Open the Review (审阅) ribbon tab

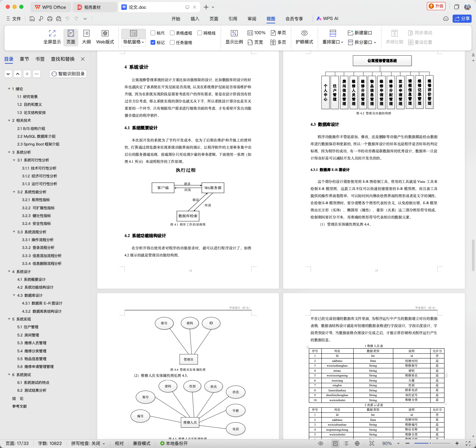click(x=252, y=19)
